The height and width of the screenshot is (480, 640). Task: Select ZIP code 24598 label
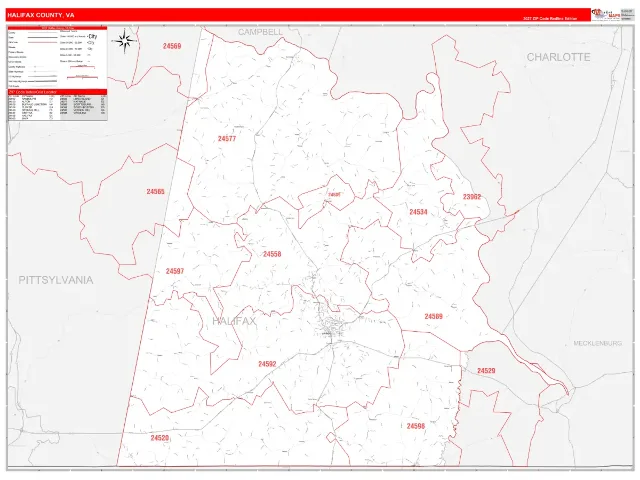(416, 426)
